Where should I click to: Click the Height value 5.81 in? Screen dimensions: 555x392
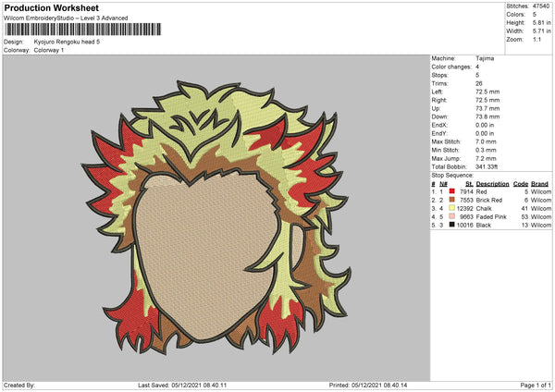[x=542, y=22]
